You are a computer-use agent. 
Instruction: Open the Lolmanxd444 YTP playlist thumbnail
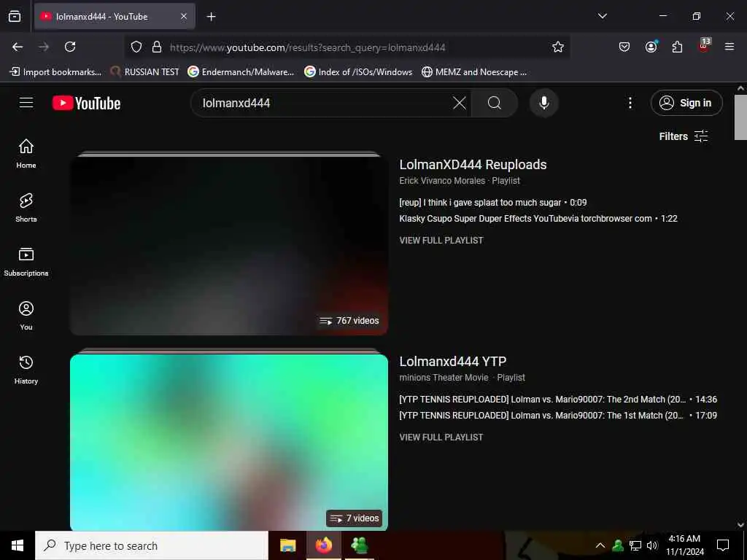[x=229, y=440]
